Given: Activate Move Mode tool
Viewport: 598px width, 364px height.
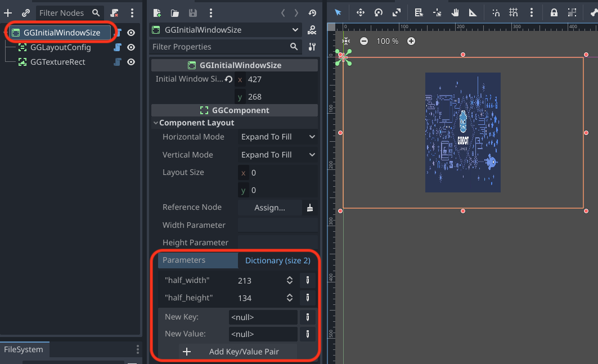Looking at the screenshot, I should coord(360,12).
